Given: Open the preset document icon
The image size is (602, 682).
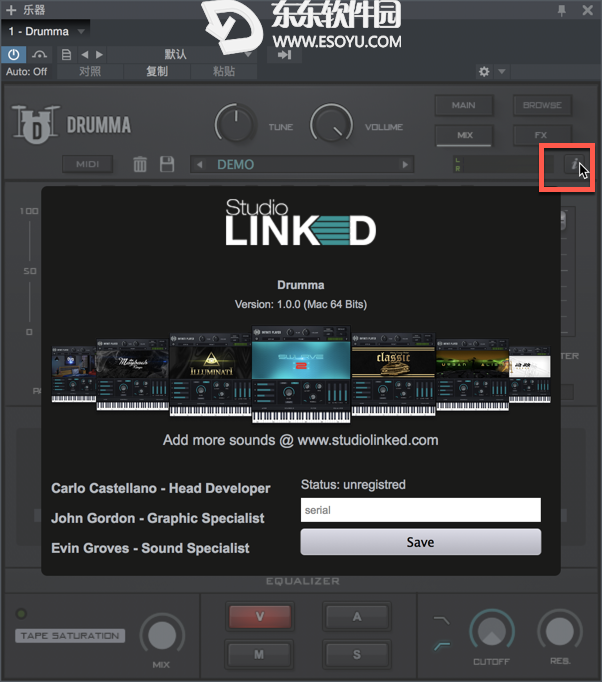Looking at the screenshot, I should [66, 55].
